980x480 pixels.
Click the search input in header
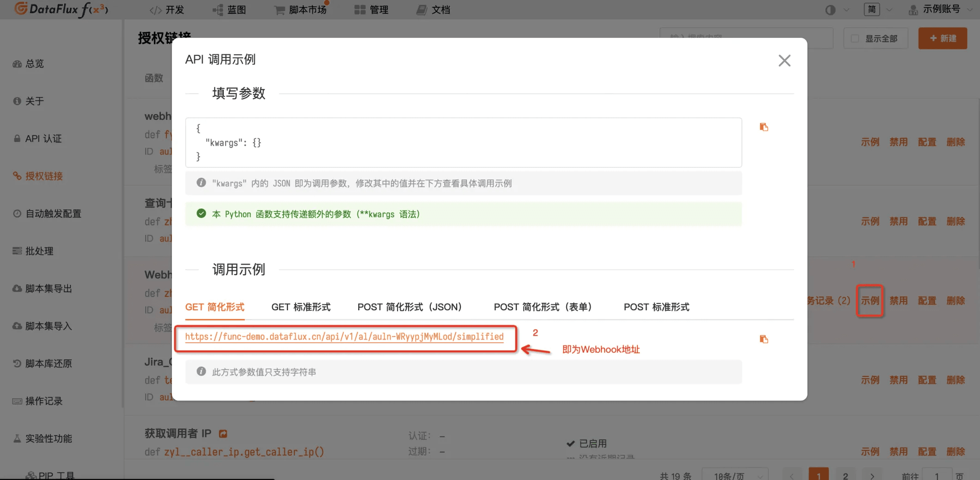[746, 38]
